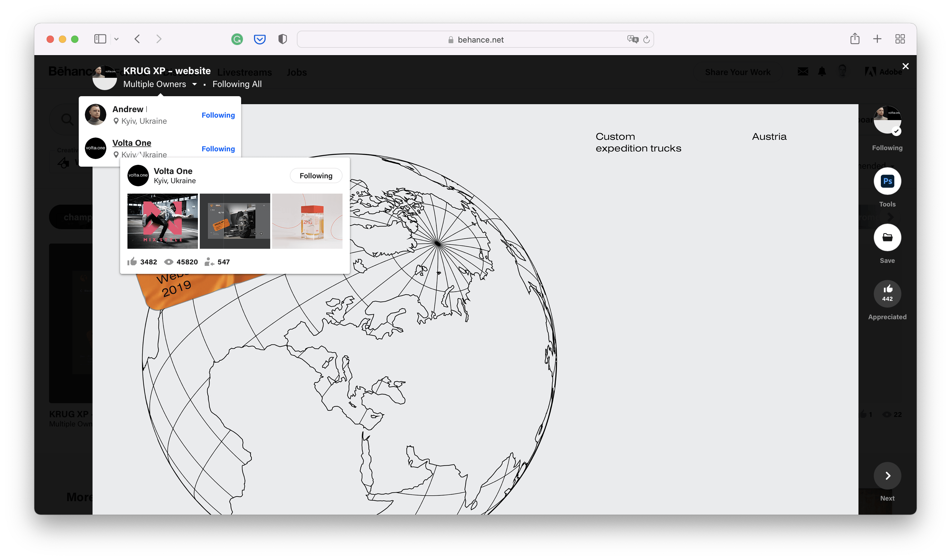The width and height of the screenshot is (951, 560).
Task: Click the search magnifier icon
Action: click(x=67, y=119)
